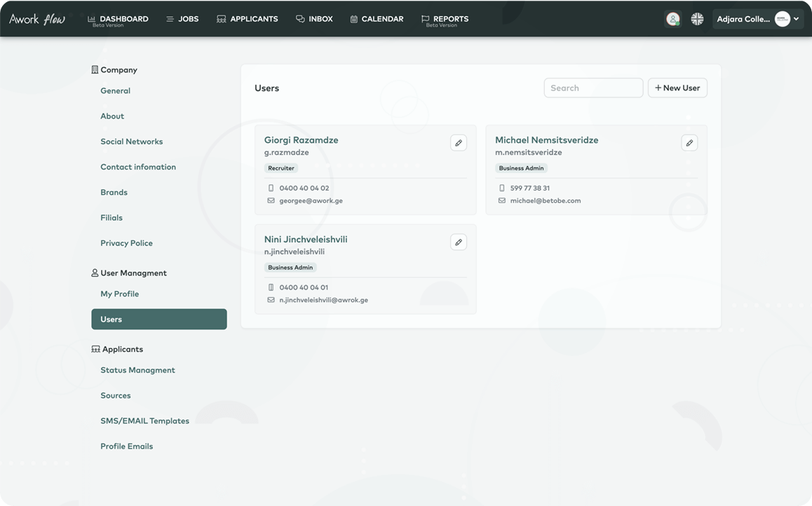Open the Inbox page
Screen dimensions: 812x506
click(314, 19)
